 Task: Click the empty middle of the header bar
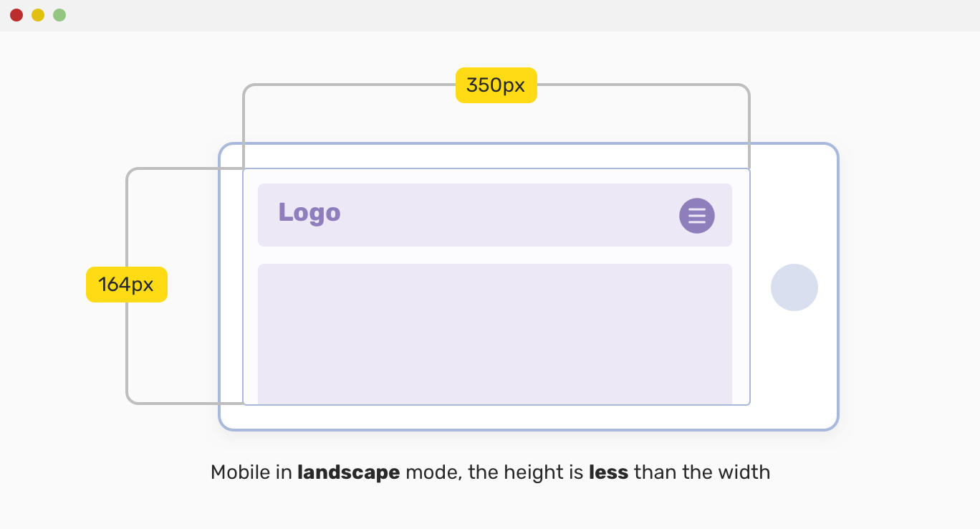click(x=501, y=215)
